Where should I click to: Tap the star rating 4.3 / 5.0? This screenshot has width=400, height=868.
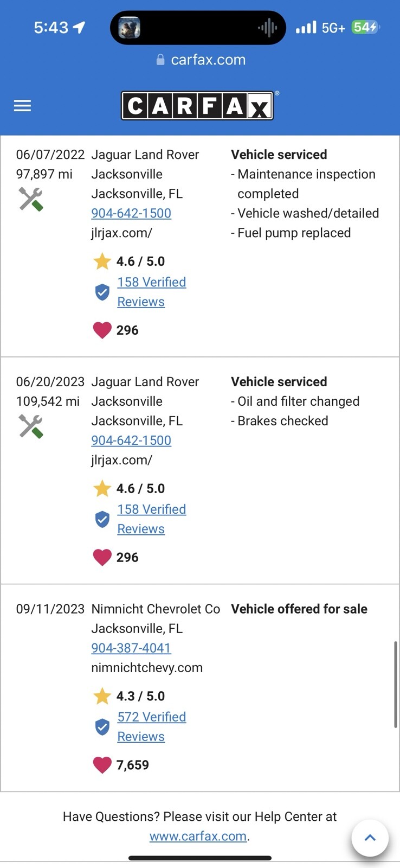point(129,696)
